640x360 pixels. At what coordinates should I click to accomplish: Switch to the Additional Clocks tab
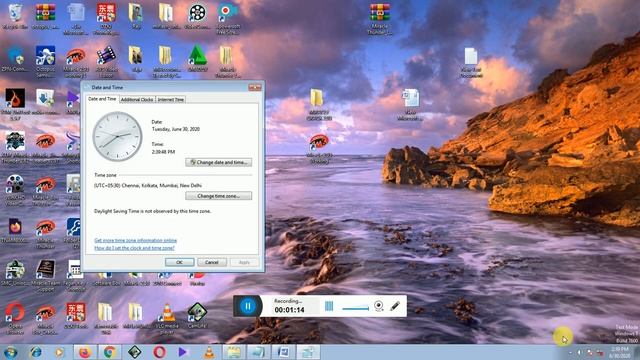[137, 99]
